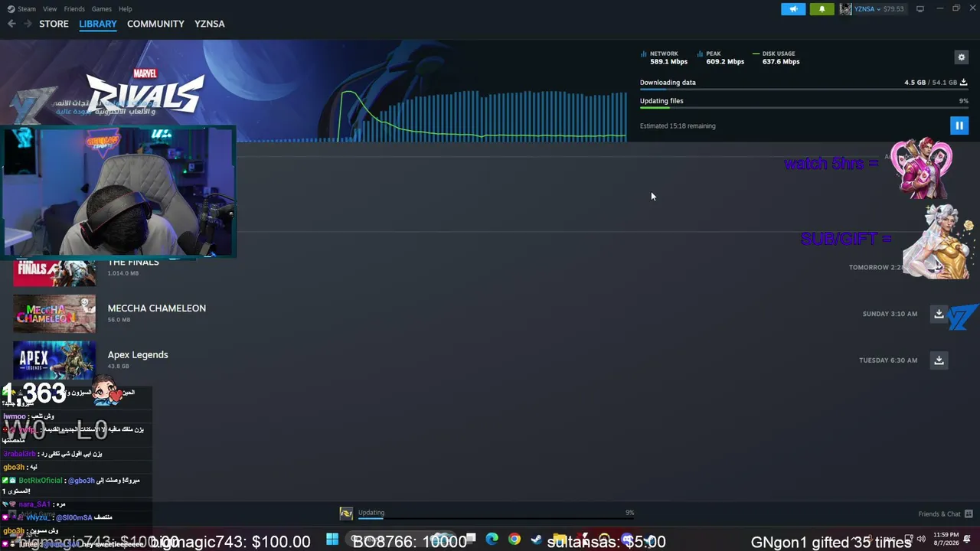Open the Friends & Chat panel
This screenshot has height=551, width=980.
point(946,514)
